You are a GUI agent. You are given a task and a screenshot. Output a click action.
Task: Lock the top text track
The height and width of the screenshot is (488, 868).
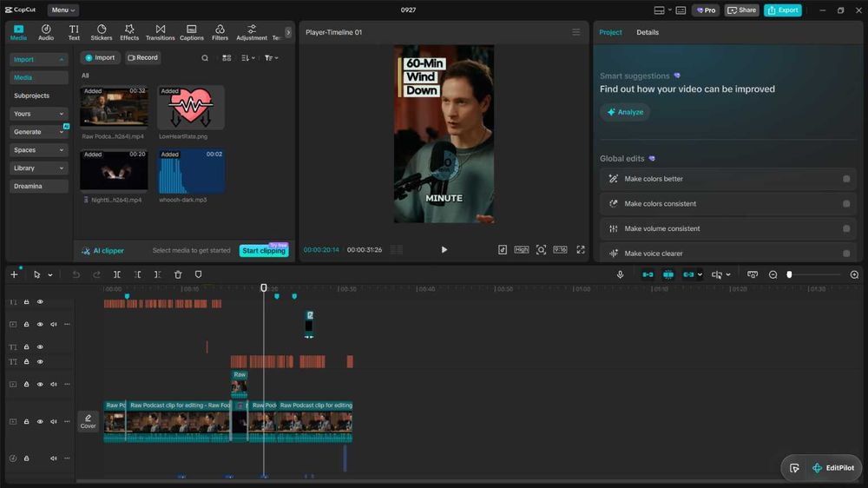pos(26,302)
